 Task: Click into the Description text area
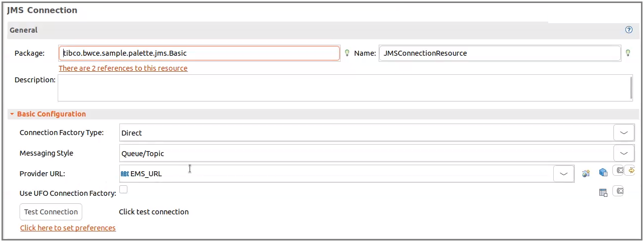click(341, 88)
